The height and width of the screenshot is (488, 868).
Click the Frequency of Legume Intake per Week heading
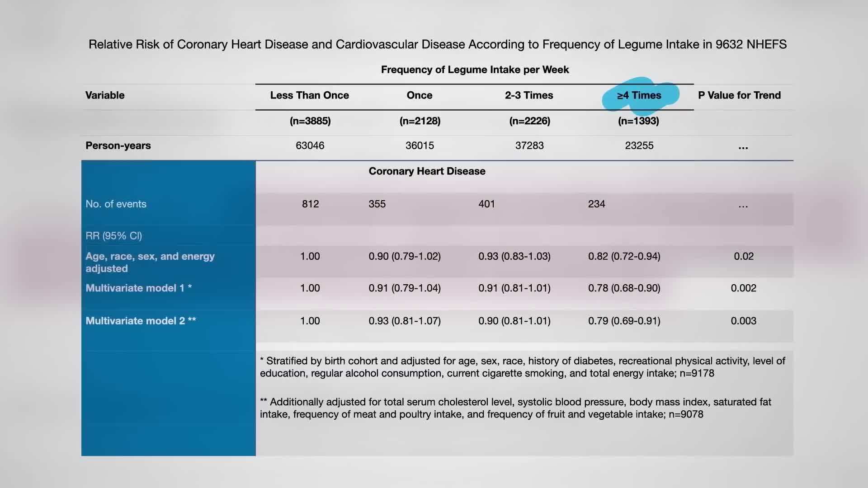(x=475, y=70)
